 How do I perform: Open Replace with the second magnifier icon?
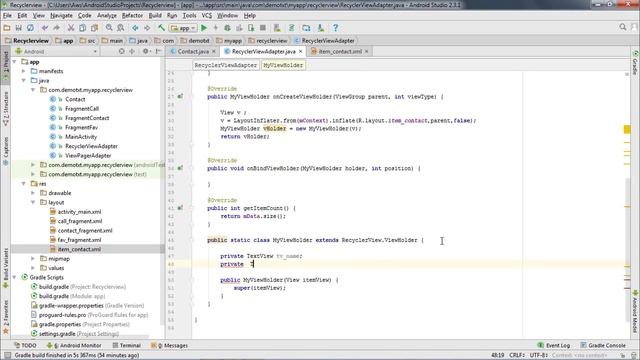coord(120,28)
